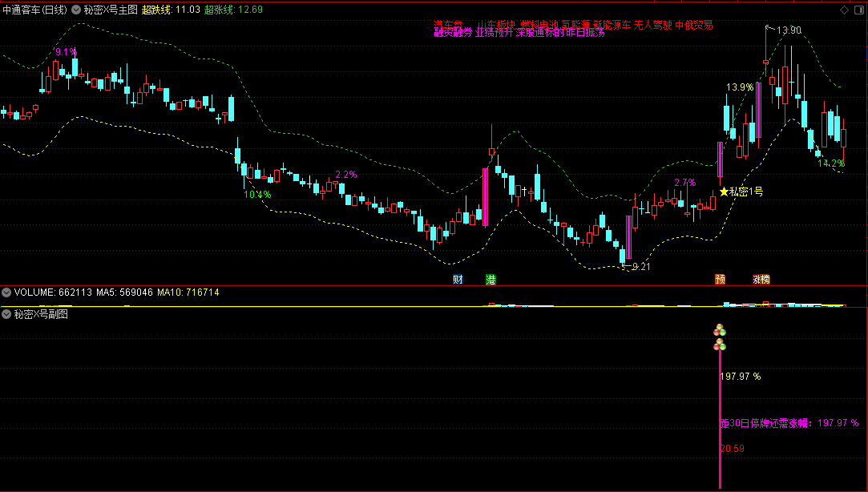Click the yellow 197.97 % value

coord(740,377)
